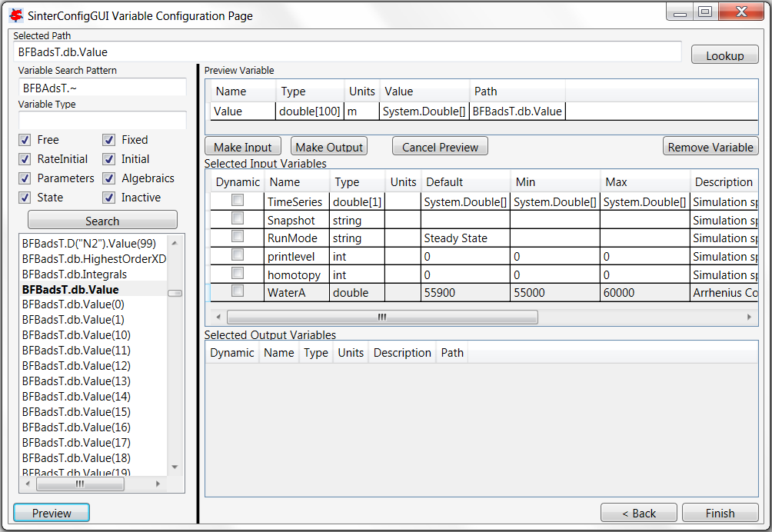
Task: Toggle the RateInitial checkbox
Action: pos(26,159)
